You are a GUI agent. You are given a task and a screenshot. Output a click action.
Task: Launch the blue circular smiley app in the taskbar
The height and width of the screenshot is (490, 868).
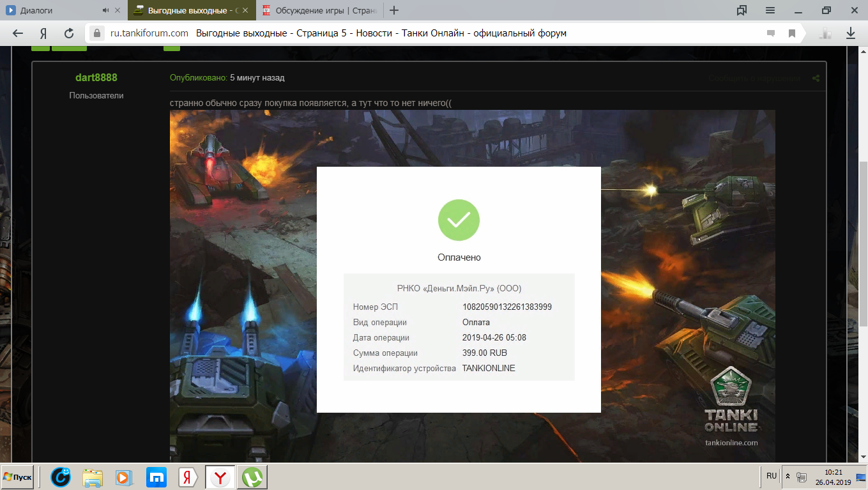coord(61,477)
